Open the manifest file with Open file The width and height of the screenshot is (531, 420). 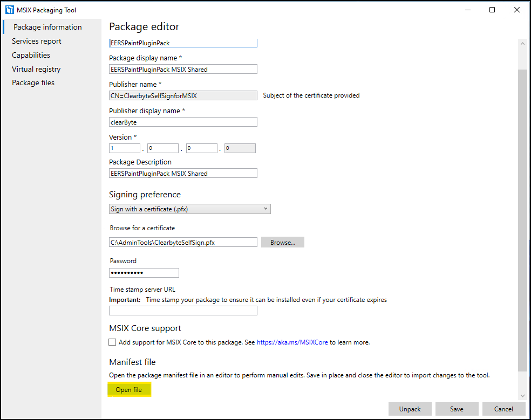[129, 390]
